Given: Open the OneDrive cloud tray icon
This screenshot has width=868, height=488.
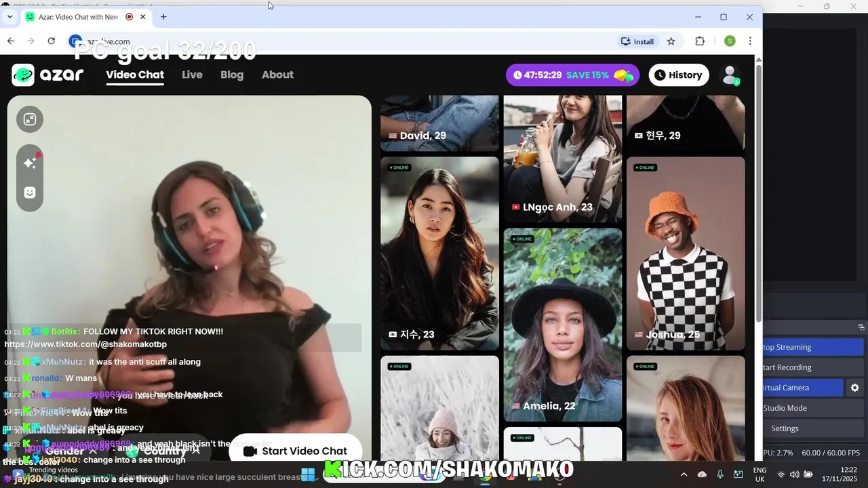Looking at the screenshot, I should click(702, 474).
